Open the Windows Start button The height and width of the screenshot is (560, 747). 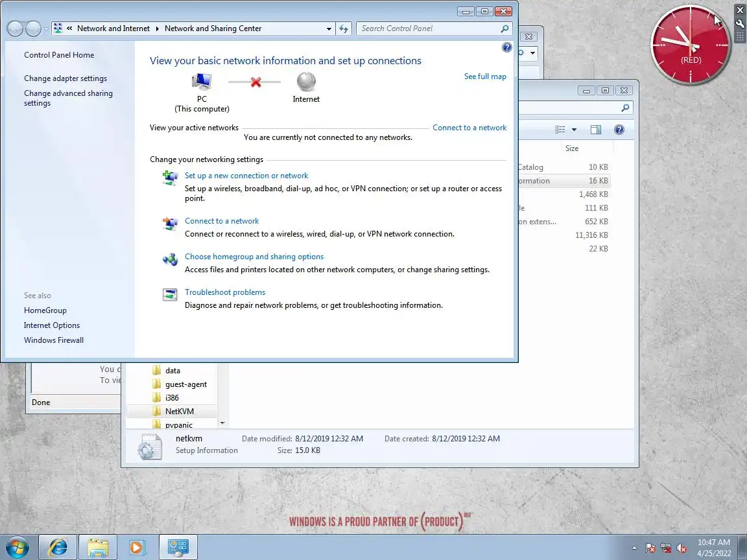tap(17, 547)
